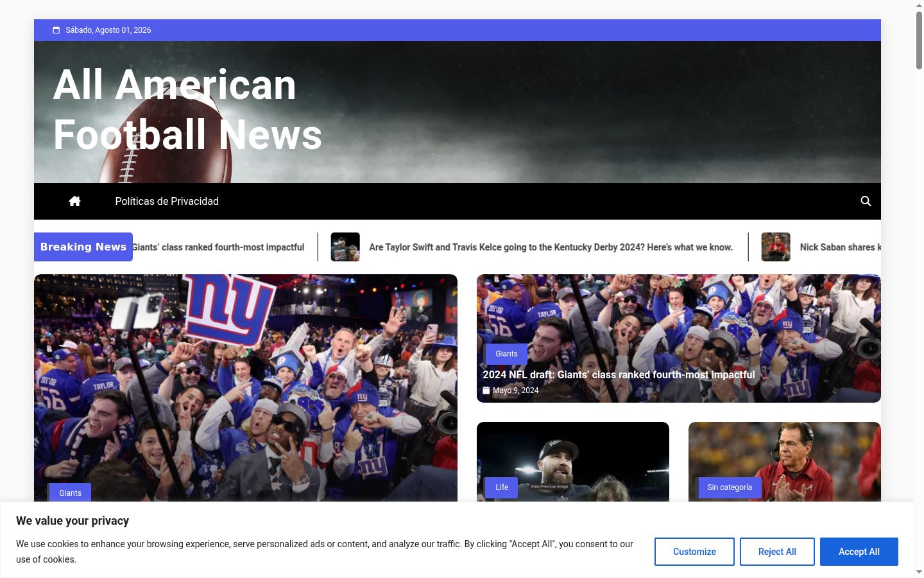Select the Life category tag

point(502,487)
